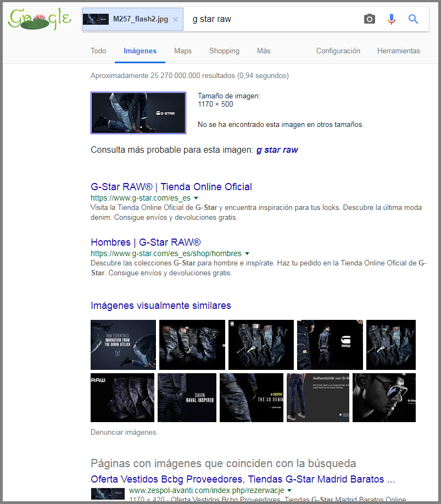
Task: Open 'G-Star RAW® | Tienda Online Oficial' result
Action: point(171,187)
